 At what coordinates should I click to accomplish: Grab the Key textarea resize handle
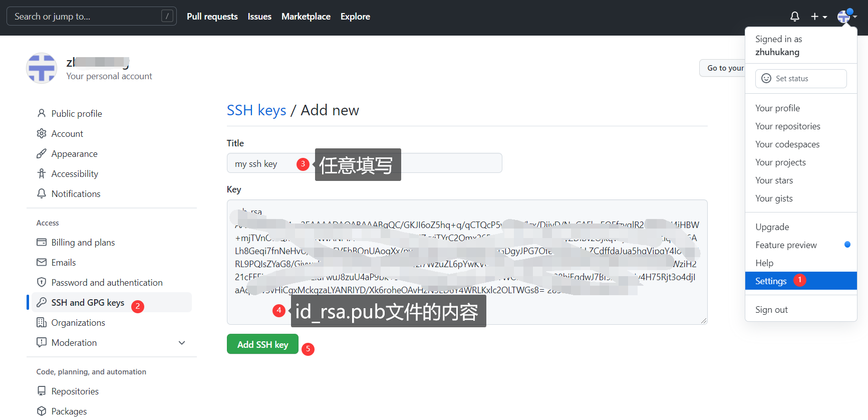tap(704, 321)
